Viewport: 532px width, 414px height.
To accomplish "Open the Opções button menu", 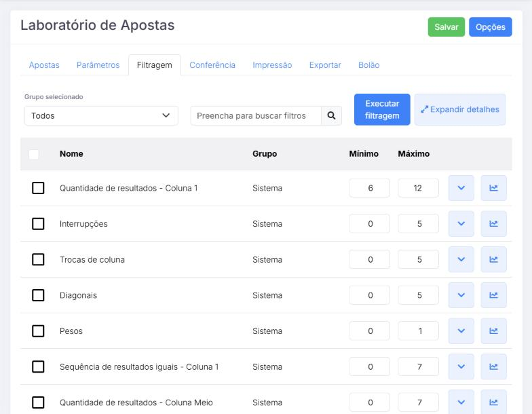I will (490, 27).
